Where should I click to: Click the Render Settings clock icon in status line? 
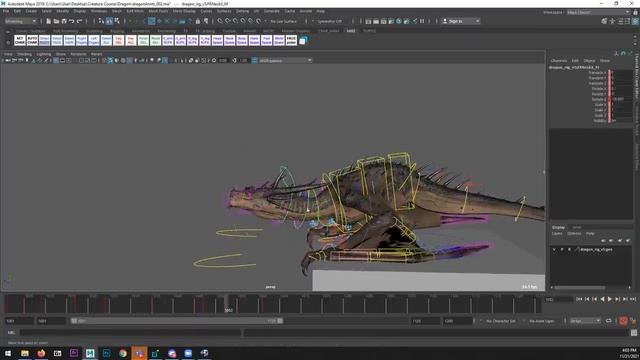[x=399, y=21]
